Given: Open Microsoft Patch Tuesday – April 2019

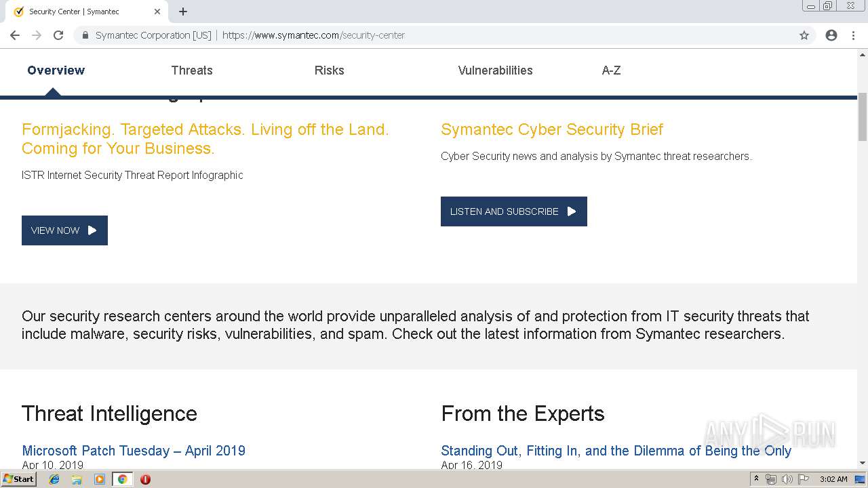Looking at the screenshot, I should coord(134,451).
